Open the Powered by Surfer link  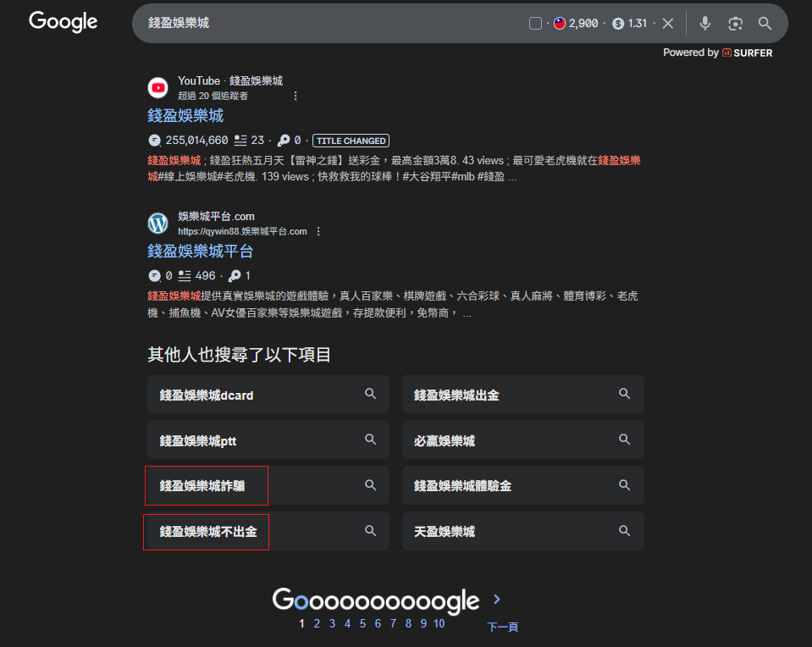717,53
